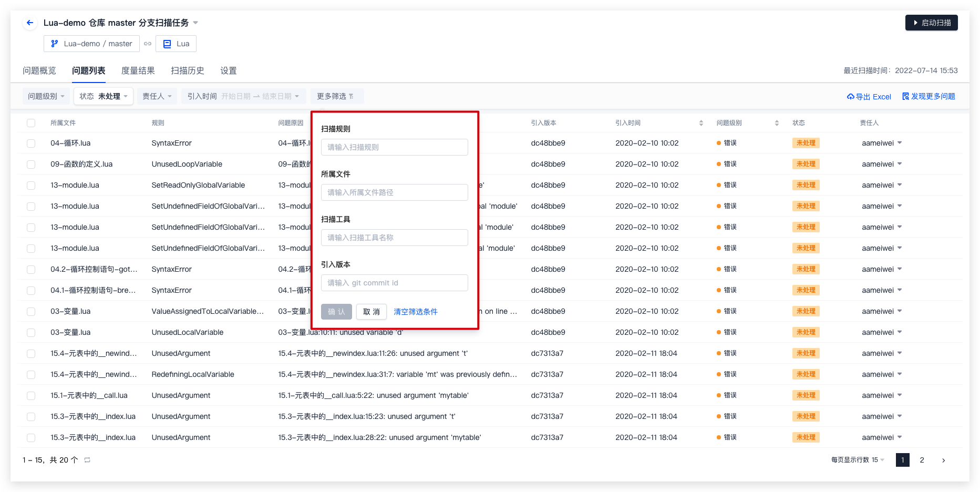
Task: Focus the 扫描规则 input field
Action: (x=395, y=147)
